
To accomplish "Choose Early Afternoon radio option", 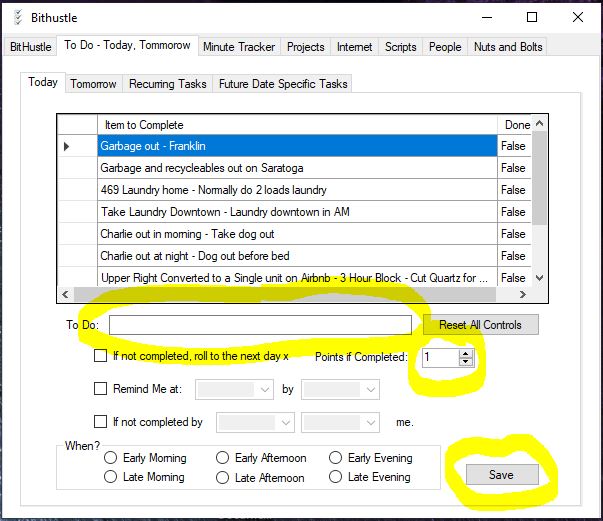I will (222, 458).
